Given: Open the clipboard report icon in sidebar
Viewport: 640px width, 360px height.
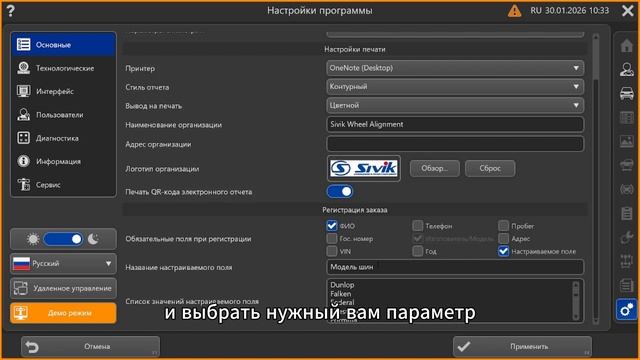Looking at the screenshot, I should [627, 213].
